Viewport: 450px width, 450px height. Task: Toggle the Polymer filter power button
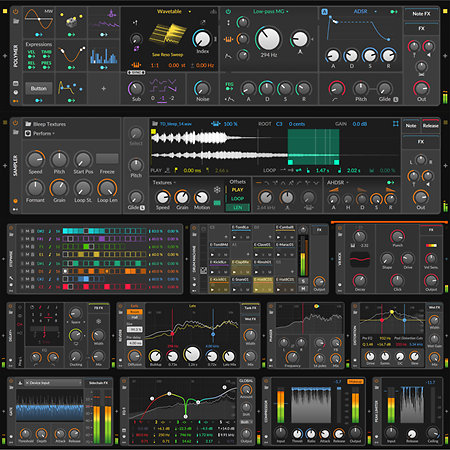point(228,12)
